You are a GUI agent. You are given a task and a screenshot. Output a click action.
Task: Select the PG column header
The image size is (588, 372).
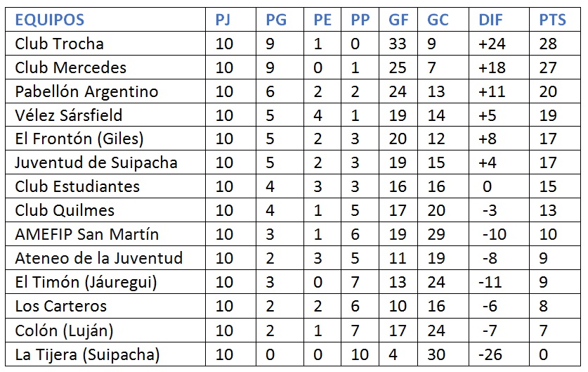276,20
